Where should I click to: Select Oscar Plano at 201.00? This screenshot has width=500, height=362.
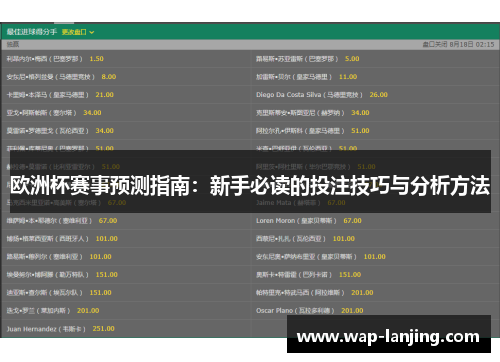(352, 311)
